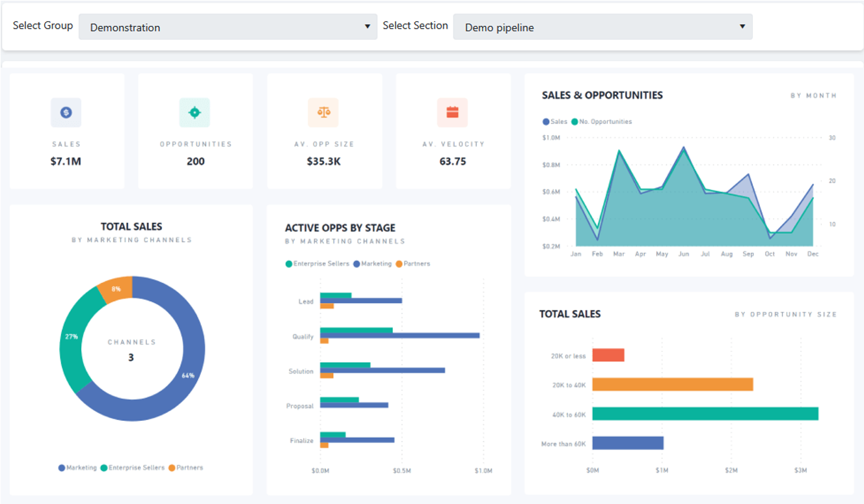This screenshot has width=864, height=504.
Task: Click the Sales dollar coin icon
Action: tap(66, 113)
